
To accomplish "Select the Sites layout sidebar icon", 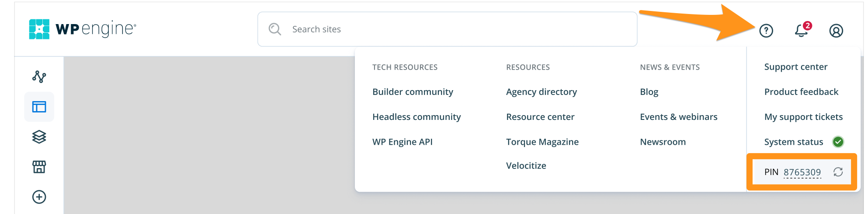I will click(39, 107).
